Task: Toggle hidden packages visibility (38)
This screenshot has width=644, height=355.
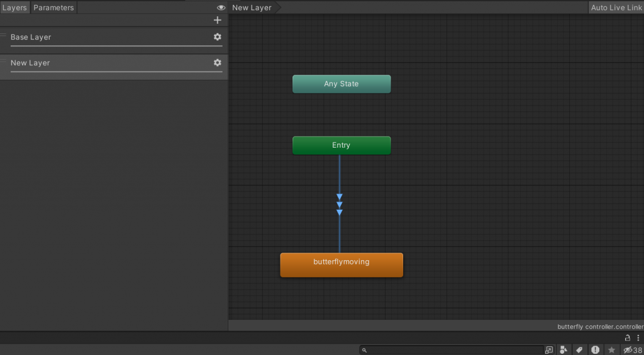Action: pos(633,350)
